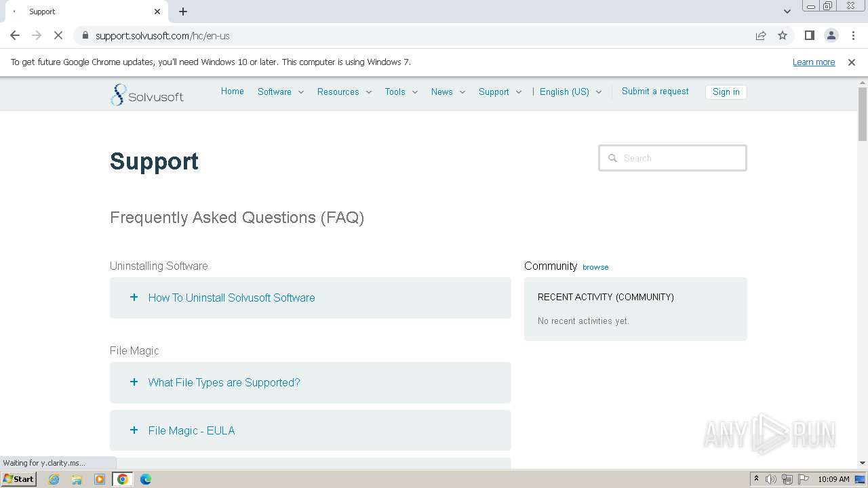This screenshot has width=868, height=488.
Task: Open a new tab with the plus button
Action: point(183,12)
